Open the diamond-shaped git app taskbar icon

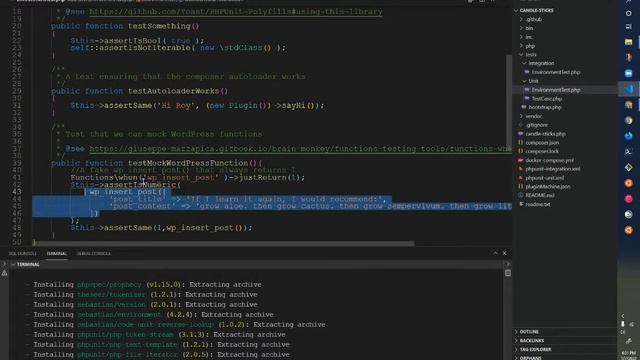click(x=629, y=167)
